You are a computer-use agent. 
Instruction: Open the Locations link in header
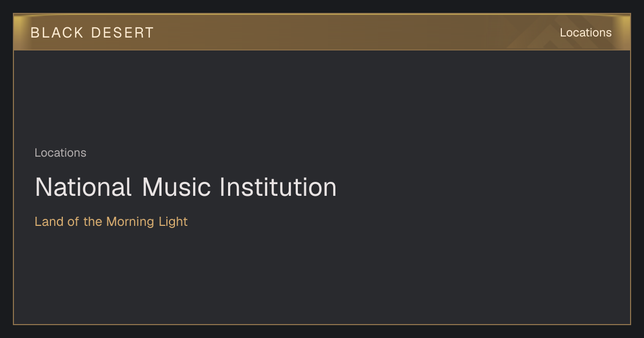point(586,33)
